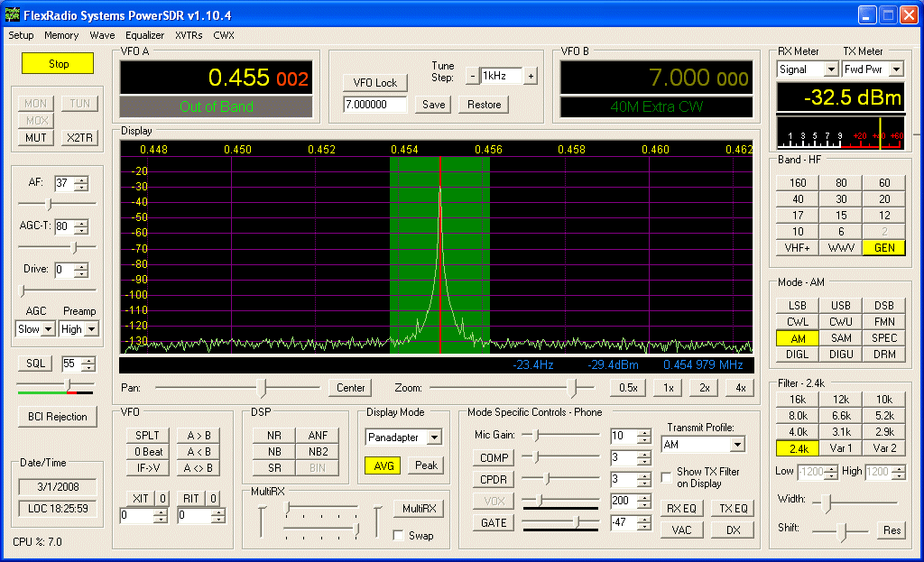Increase tune step with plus button
Image resolution: width=924 pixels, height=562 pixels.
[531, 77]
